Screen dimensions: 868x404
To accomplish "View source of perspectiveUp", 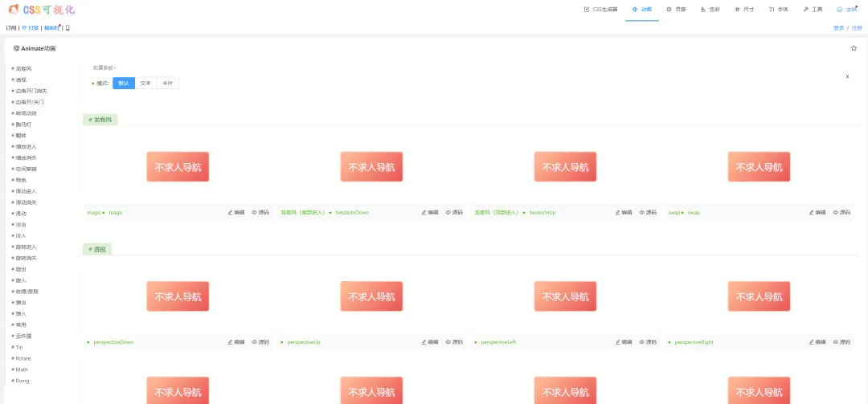I will tap(454, 342).
